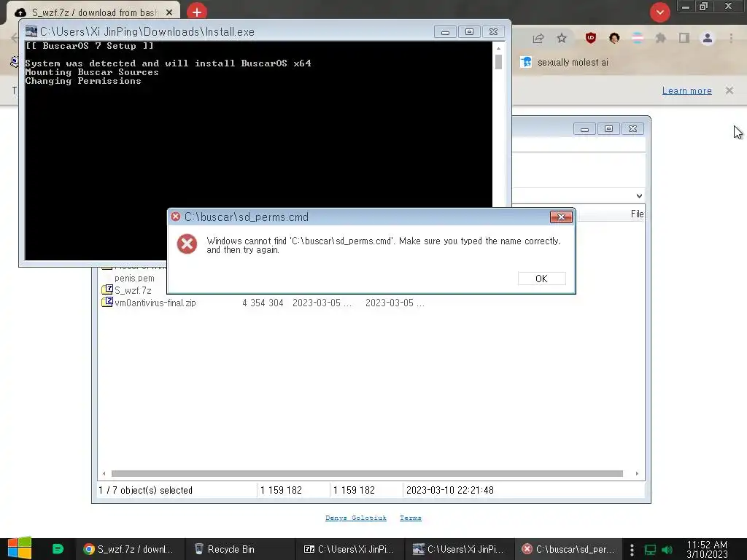The height and width of the screenshot is (560, 747).
Task: Click the File column header
Action: pyautogui.click(x=637, y=214)
